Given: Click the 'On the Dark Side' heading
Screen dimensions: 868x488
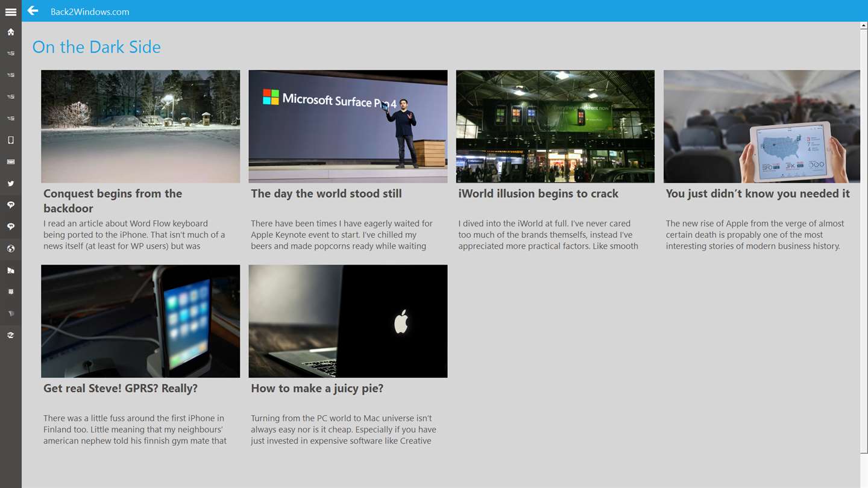Looking at the screenshot, I should click(96, 47).
